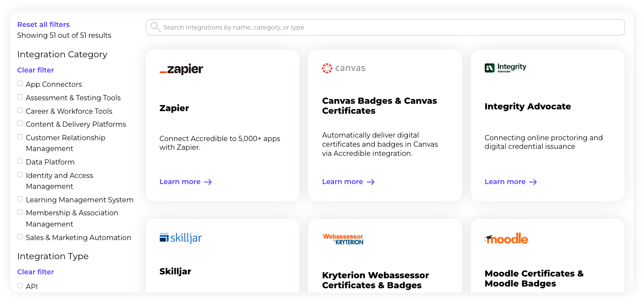644x303 pixels.
Task: Focus the search integrations input field
Action: coord(385,27)
